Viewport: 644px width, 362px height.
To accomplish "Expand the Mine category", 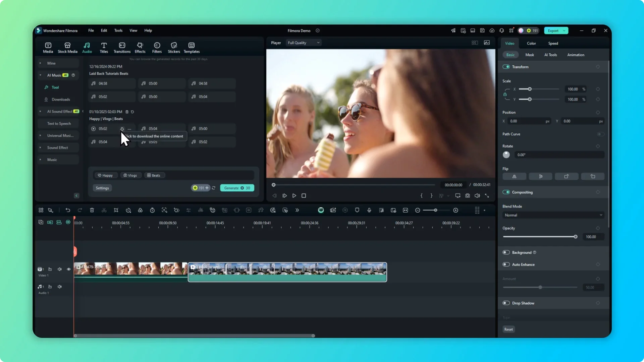I will click(x=40, y=63).
